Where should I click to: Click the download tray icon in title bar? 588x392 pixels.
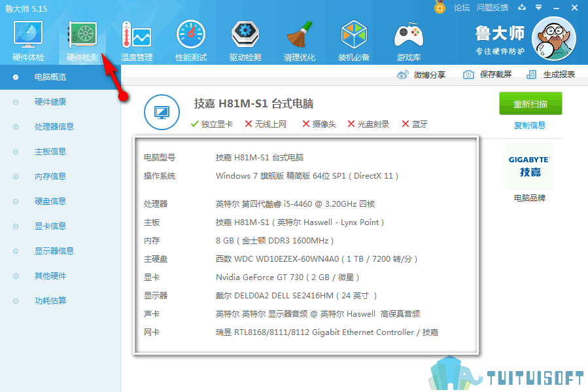522,7
